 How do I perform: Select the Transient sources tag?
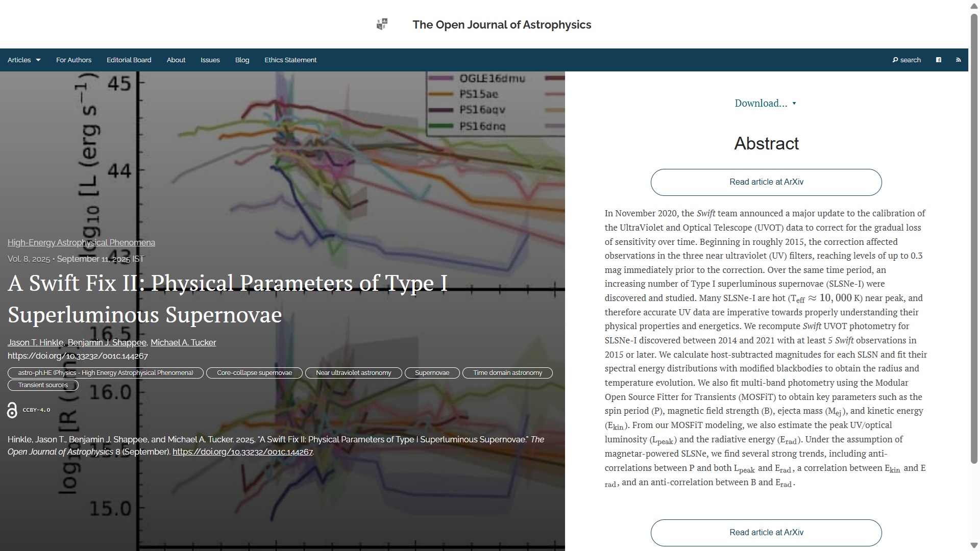pyautogui.click(x=43, y=385)
